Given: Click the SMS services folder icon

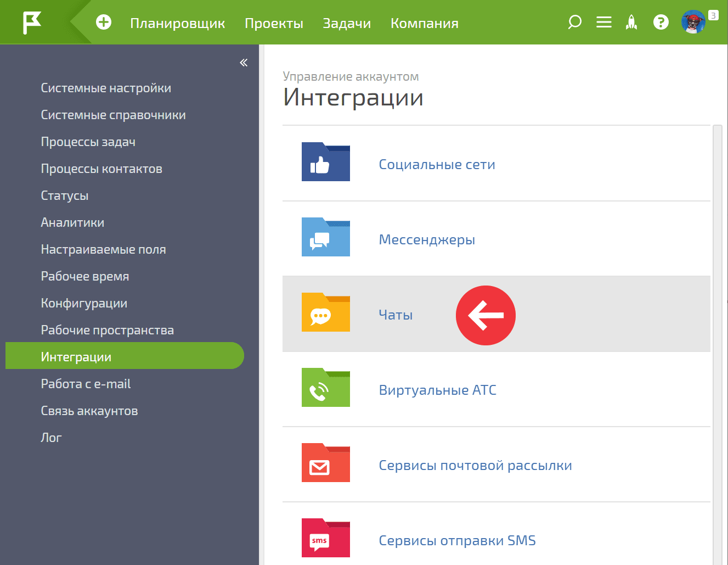Looking at the screenshot, I should [x=325, y=538].
